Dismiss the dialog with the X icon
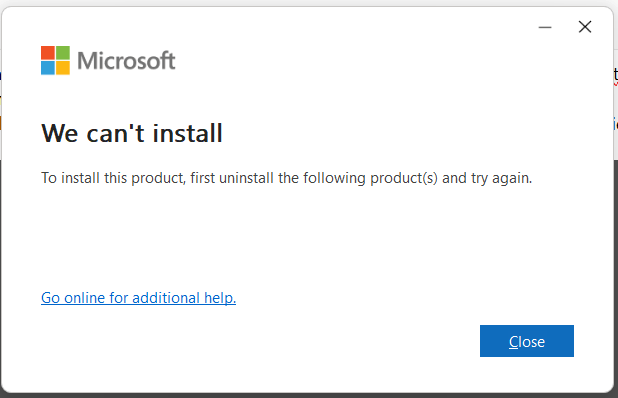The image size is (618, 398). pos(585,27)
